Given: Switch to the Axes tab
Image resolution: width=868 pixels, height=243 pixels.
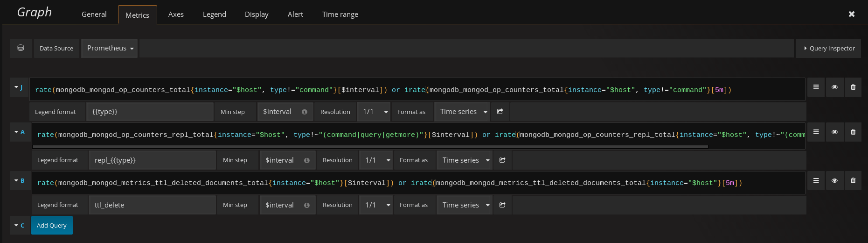Looking at the screenshot, I should [176, 14].
